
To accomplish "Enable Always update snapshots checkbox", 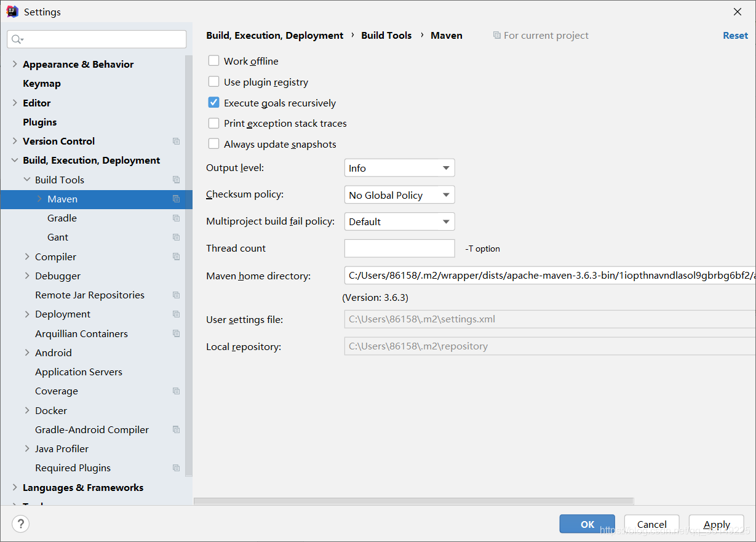I will [x=213, y=144].
